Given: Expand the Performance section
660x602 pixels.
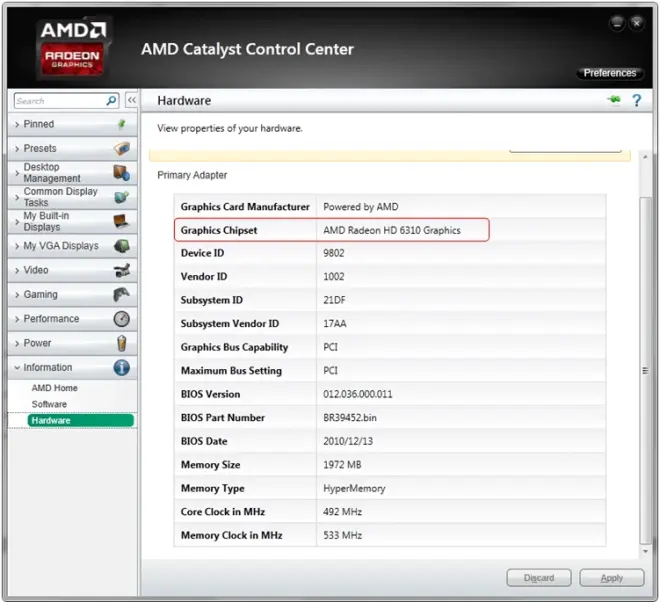Looking at the screenshot, I should click(72, 319).
